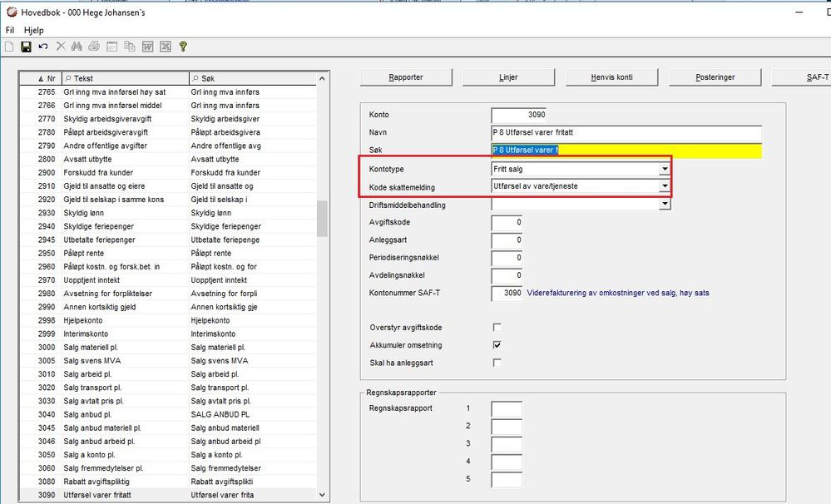This screenshot has height=504, width=831.
Task: Tick the Skal ha anleggsart checkbox
Action: pyautogui.click(x=497, y=362)
